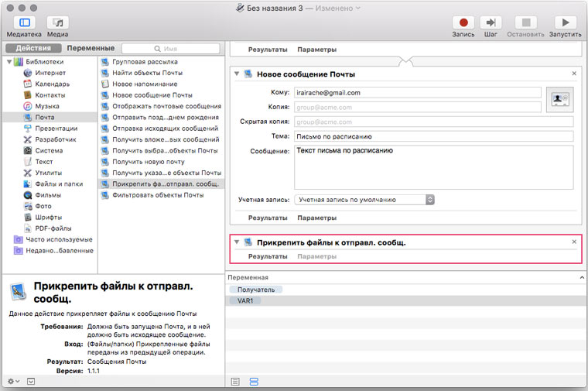Click the Остановить stop button
Viewport: 588px width, 391px height.
(526, 22)
